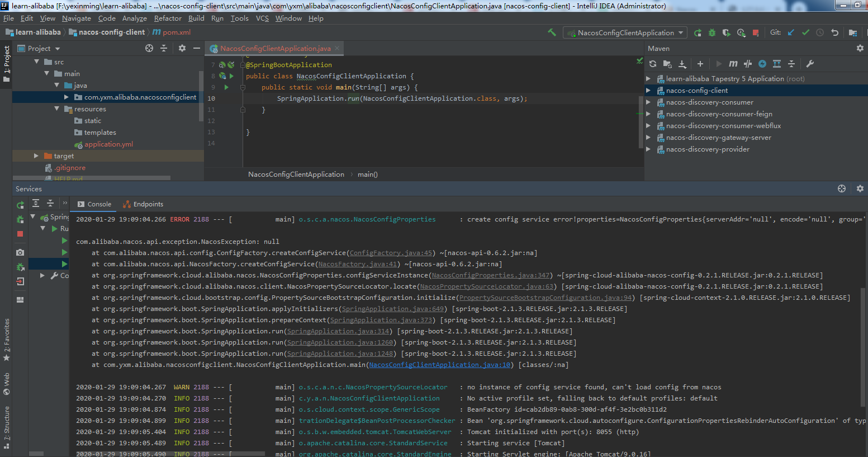Open Project Structure icon in toolbar
This screenshot has height=457, width=868.
853,32
